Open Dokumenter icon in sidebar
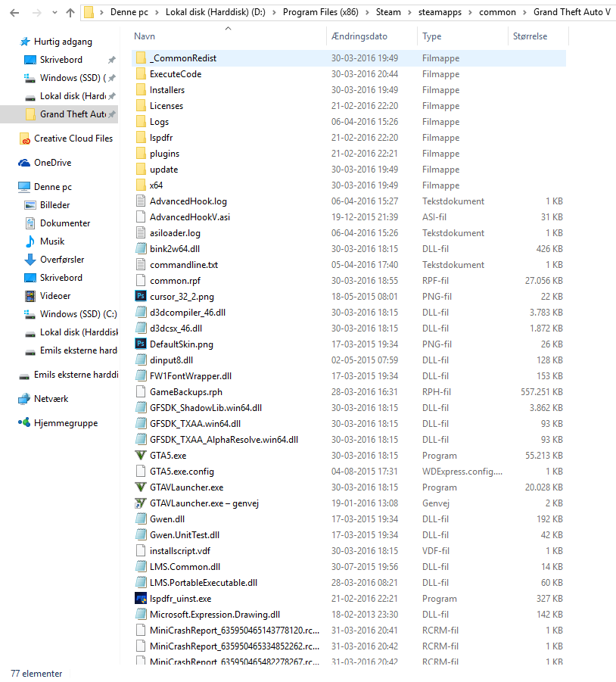Viewport: 616px width, 682px height. pyautogui.click(x=30, y=223)
